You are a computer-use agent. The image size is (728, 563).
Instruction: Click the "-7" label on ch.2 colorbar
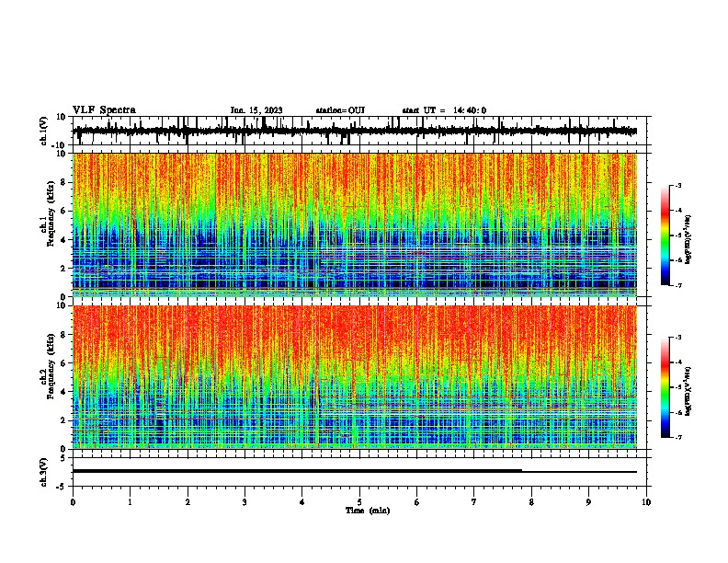(x=677, y=438)
